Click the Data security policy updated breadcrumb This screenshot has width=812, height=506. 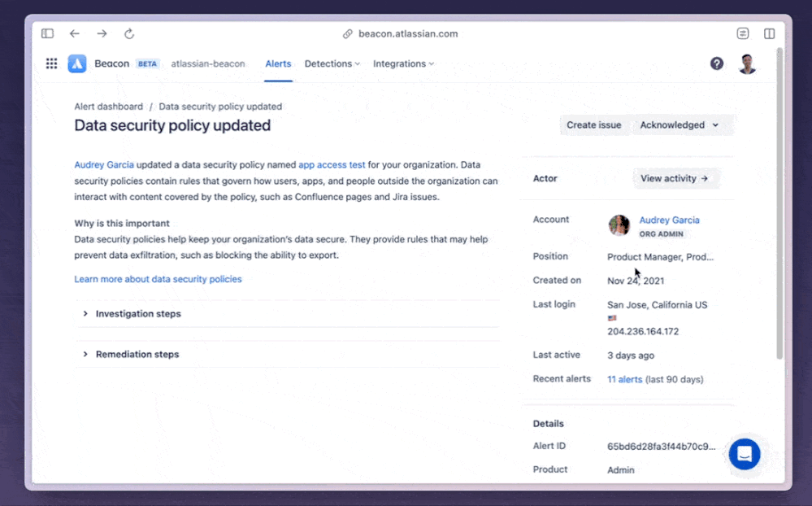click(220, 107)
